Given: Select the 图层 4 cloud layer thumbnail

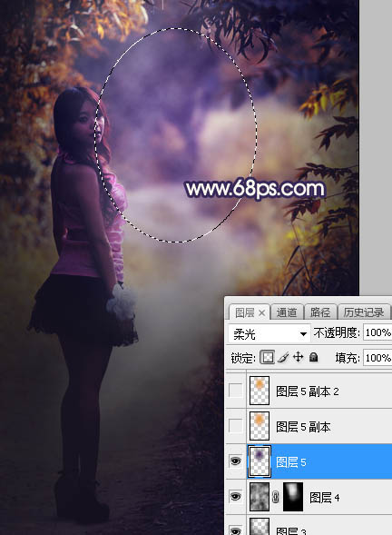Looking at the screenshot, I should (260, 497).
